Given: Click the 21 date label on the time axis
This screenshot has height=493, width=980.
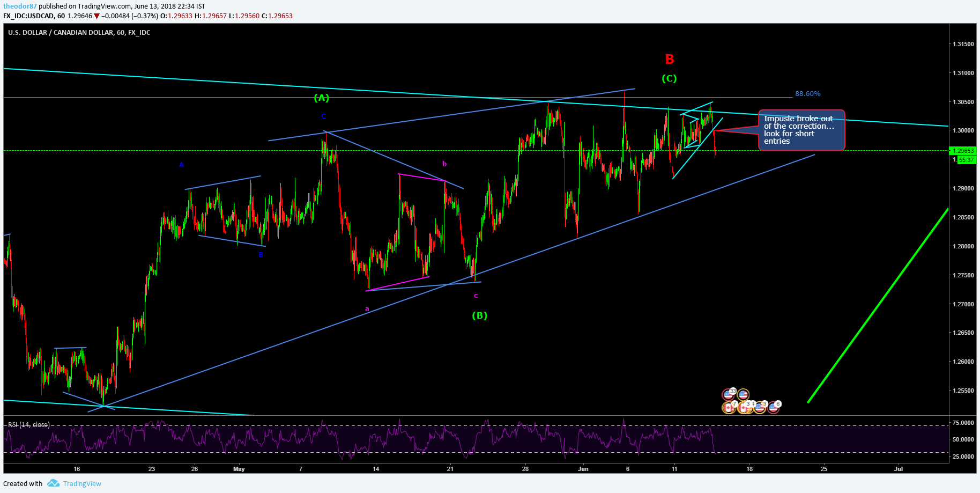Looking at the screenshot, I should click(x=450, y=469).
